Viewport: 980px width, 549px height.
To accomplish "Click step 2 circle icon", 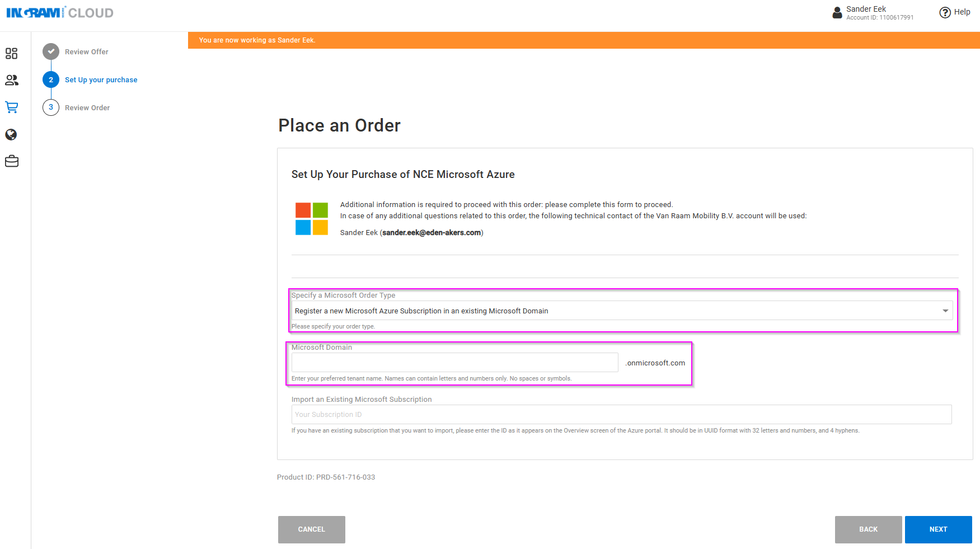I will point(51,79).
